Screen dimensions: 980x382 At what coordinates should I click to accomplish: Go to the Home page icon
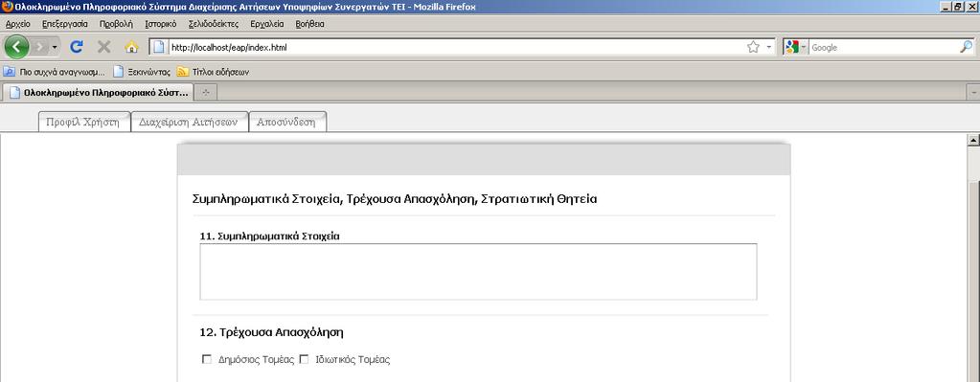[x=131, y=47]
